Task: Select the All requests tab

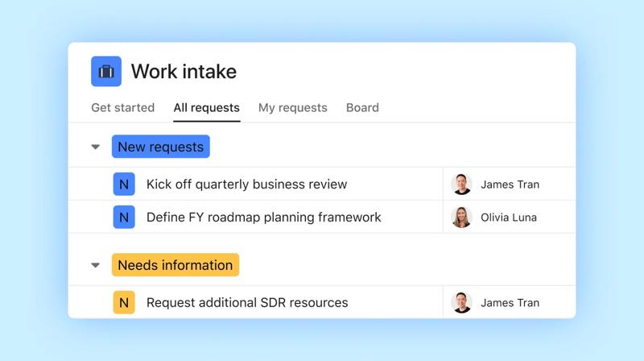Action: click(x=206, y=107)
